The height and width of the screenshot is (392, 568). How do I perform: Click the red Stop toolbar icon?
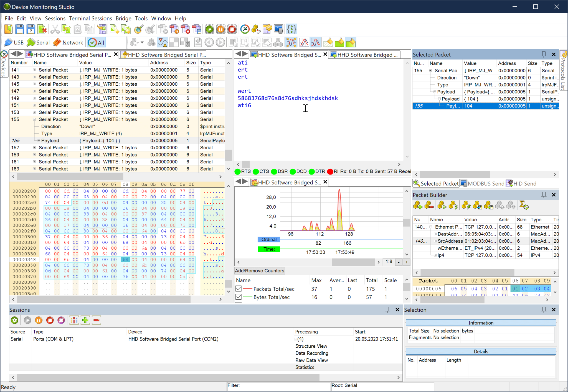(x=232, y=29)
